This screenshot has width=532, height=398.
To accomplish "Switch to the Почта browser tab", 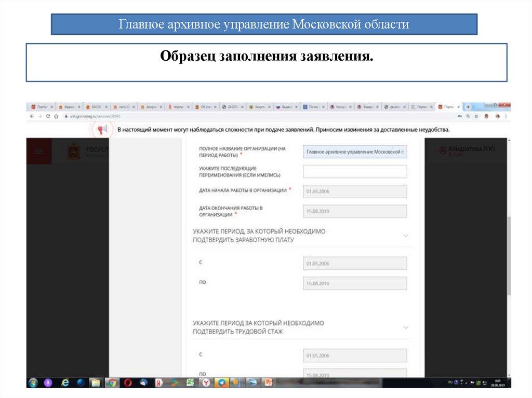I will pyautogui.click(x=313, y=107).
